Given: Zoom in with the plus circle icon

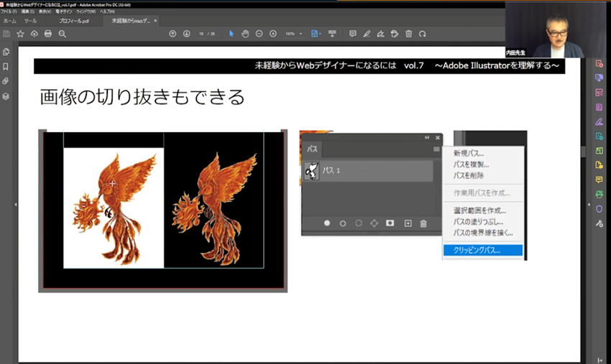Looking at the screenshot, I should click(273, 34).
